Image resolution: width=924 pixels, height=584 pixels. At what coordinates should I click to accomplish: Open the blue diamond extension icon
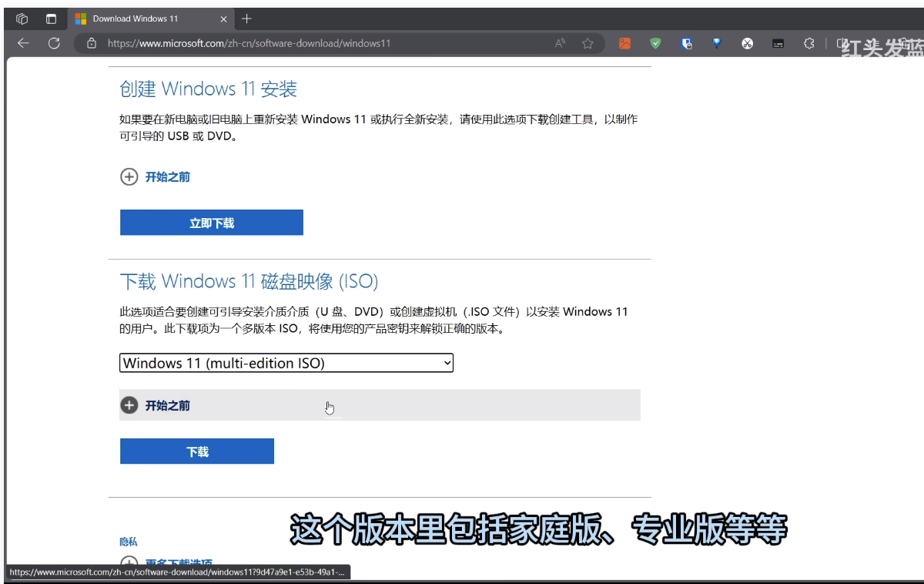(717, 44)
